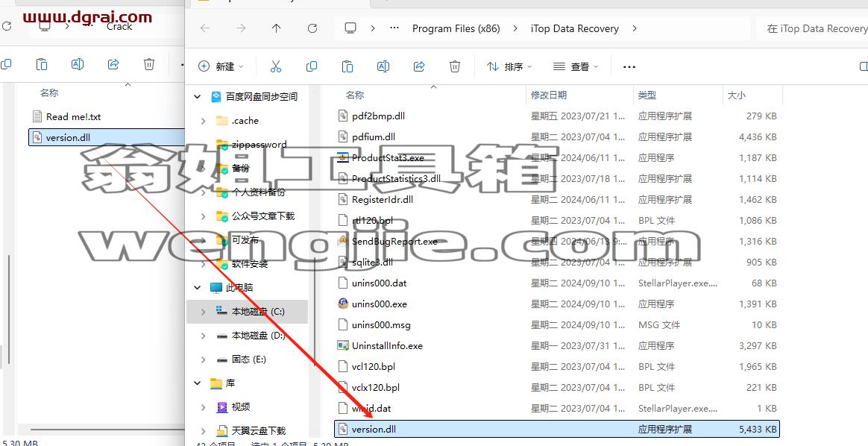The height and width of the screenshot is (446, 868).
Task: Sort by 名称 column header in front window
Action: click(x=355, y=95)
